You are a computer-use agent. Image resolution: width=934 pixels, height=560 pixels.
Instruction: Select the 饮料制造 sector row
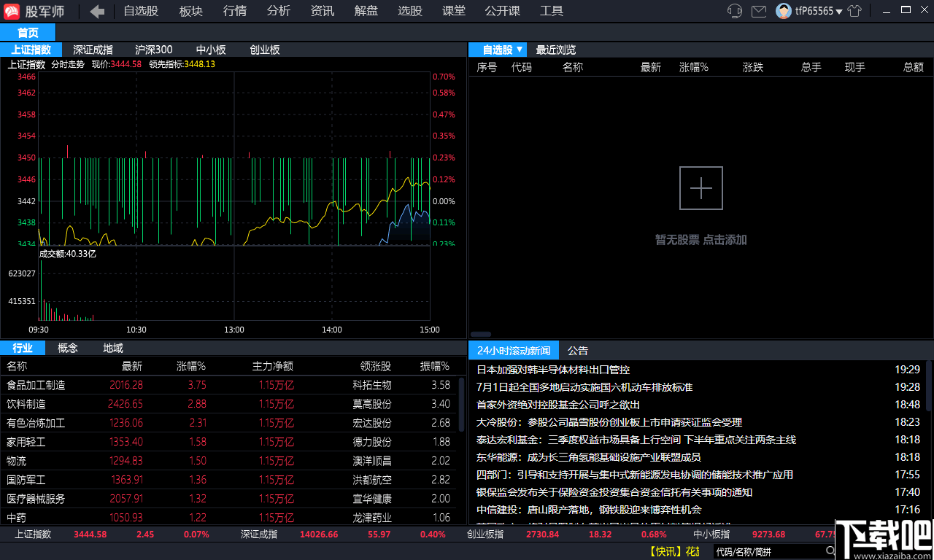point(228,404)
